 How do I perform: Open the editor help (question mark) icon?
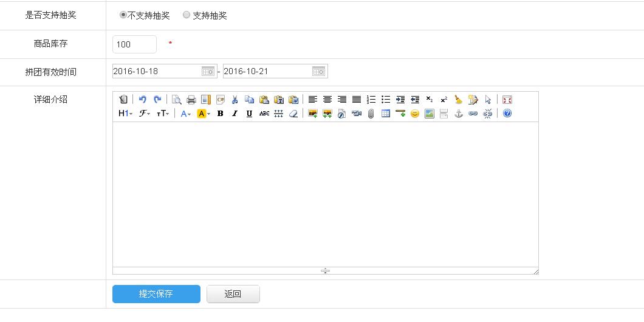click(x=507, y=114)
